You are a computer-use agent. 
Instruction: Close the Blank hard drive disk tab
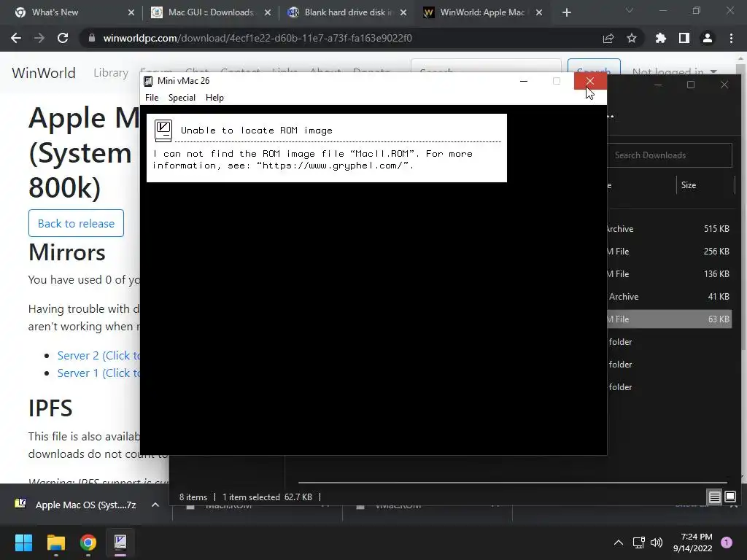coord(403,12)
